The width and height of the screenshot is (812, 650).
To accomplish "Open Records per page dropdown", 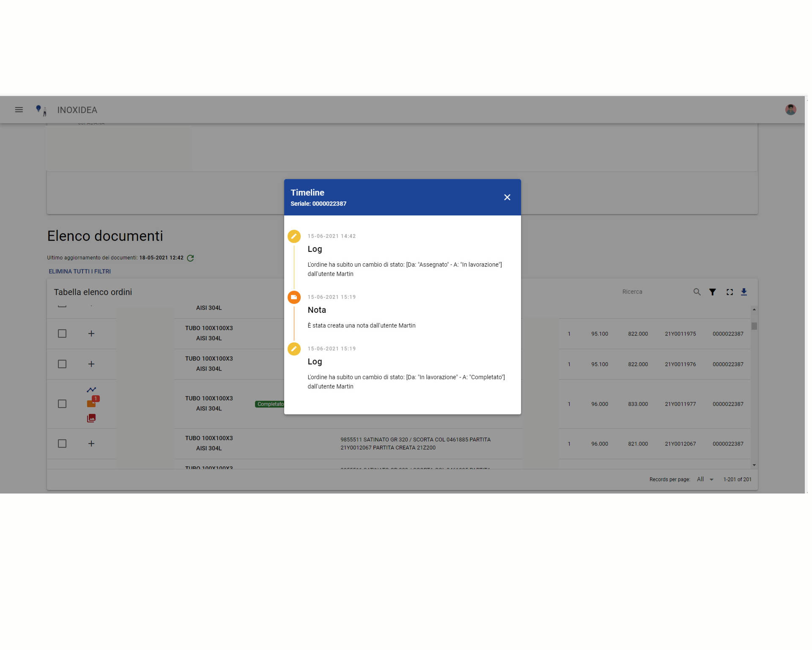I will (x=705, y=479).
